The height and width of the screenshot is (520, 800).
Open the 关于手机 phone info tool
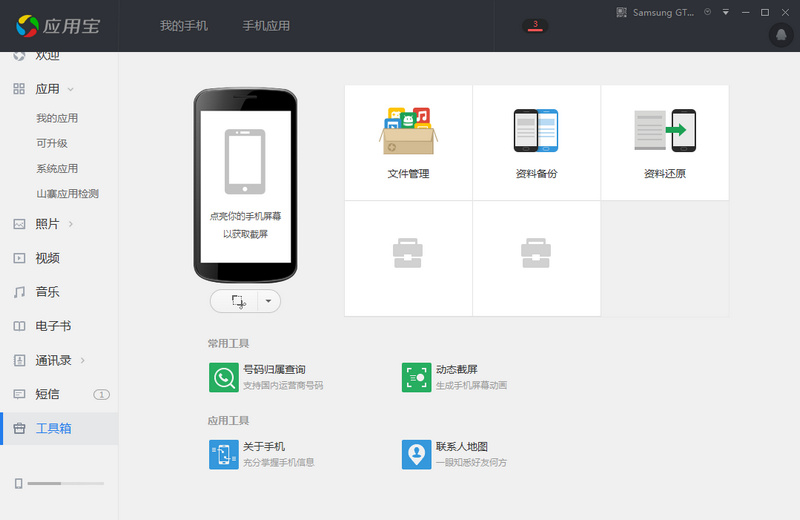[224, 454]
